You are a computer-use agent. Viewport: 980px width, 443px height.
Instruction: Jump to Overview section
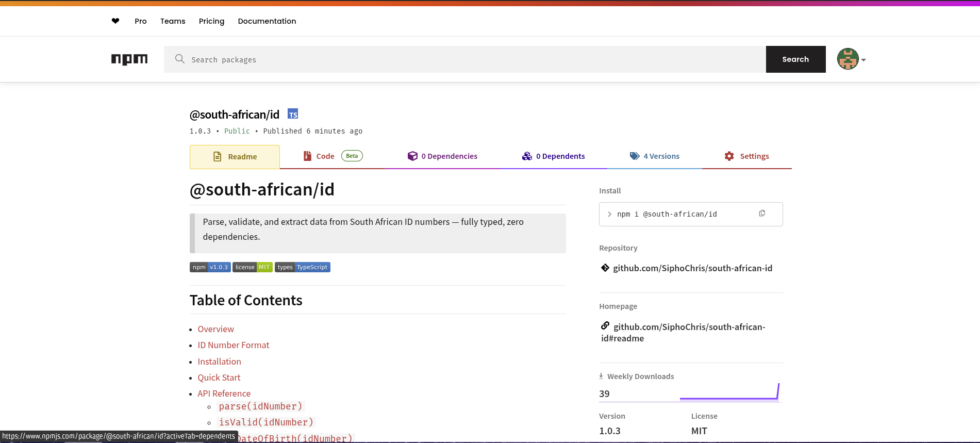click(215, 329)
